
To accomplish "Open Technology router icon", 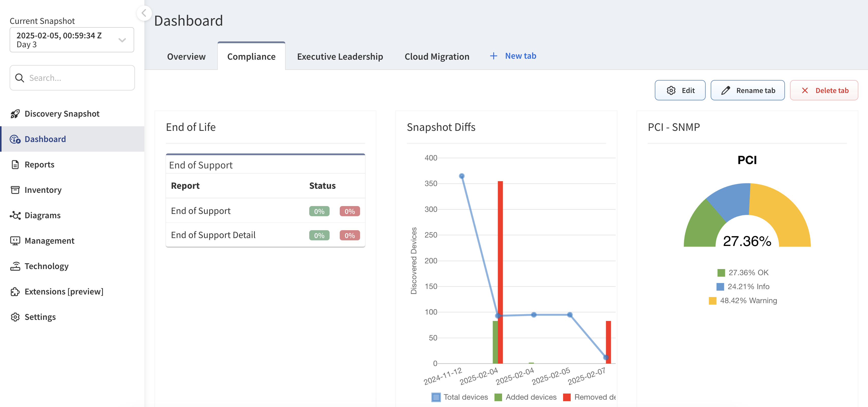I will (15, 266).
